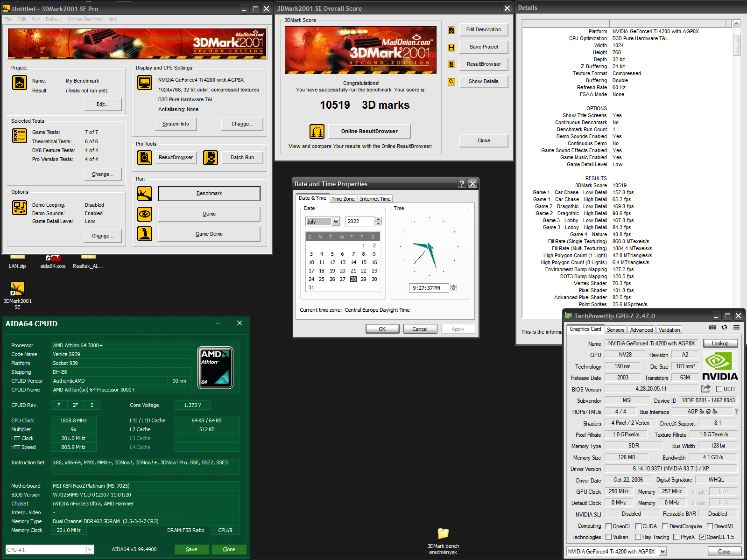Click the System Info button
747x560 pixels.
point(176,124)
